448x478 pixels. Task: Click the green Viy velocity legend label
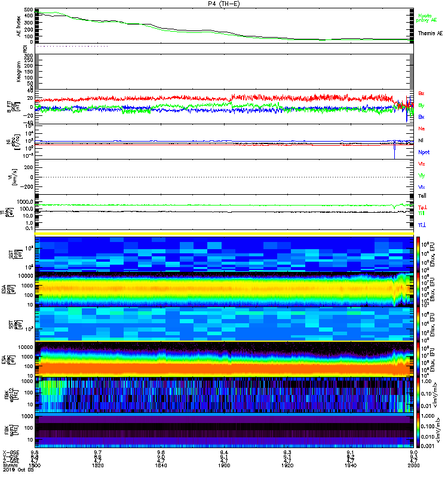click(422, 176)
